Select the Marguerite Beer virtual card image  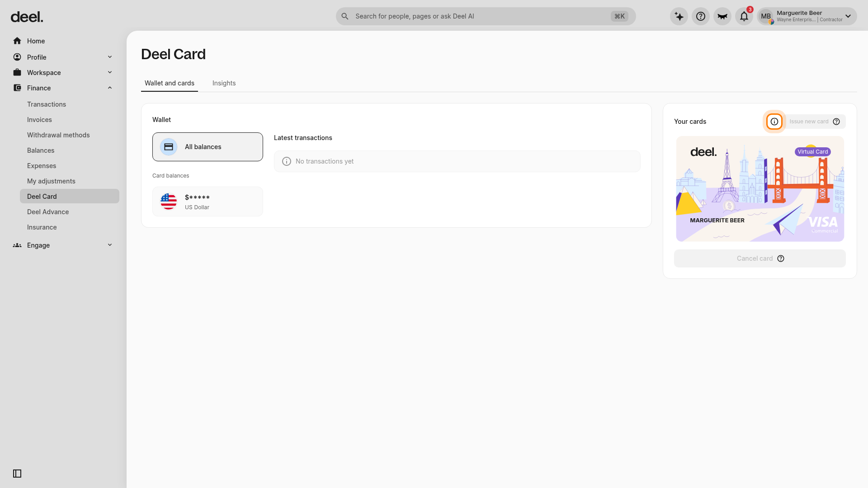(x=760, y=189)
